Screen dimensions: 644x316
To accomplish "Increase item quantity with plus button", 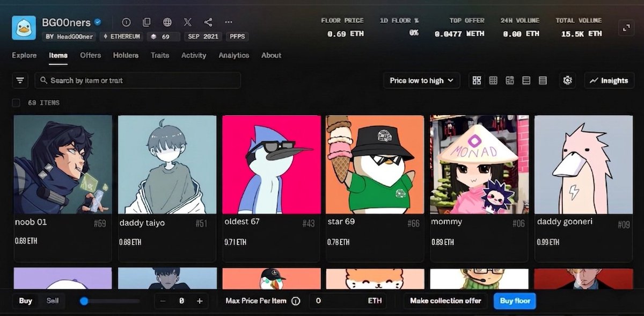I will coord(200,301).
